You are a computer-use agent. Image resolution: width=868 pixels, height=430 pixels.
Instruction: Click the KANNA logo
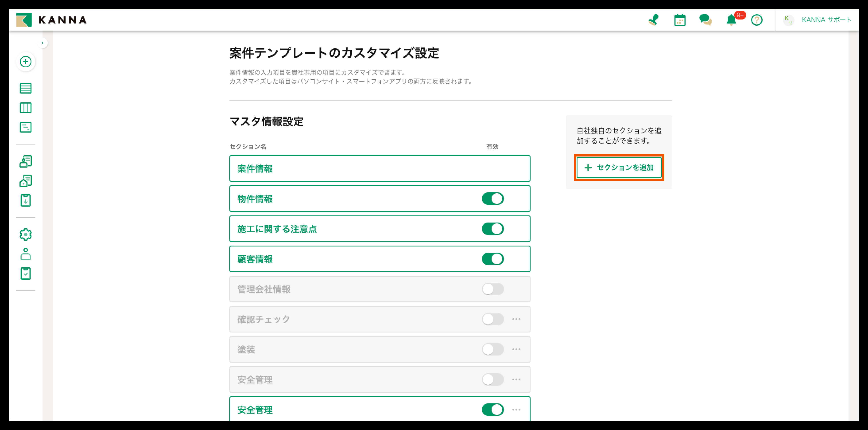click(x=52, y=20)
